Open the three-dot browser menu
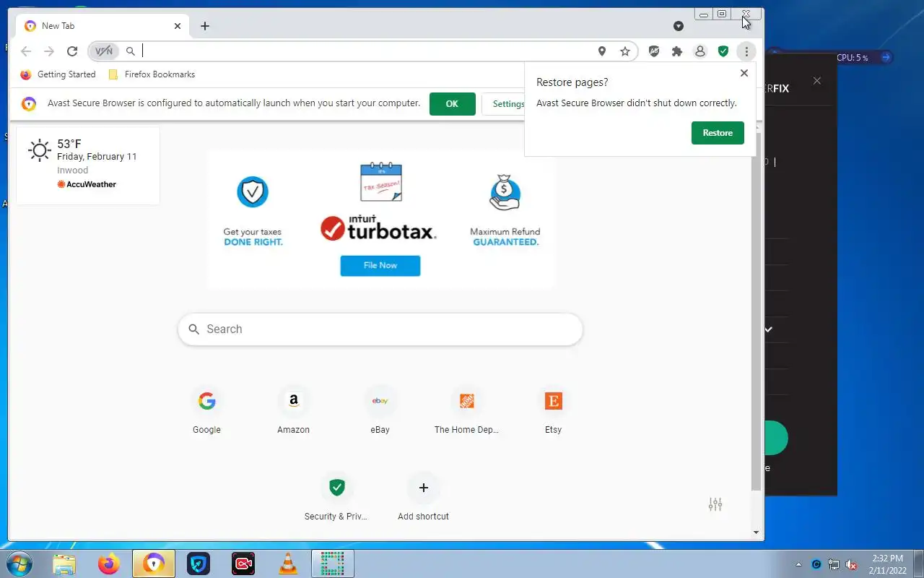Image resolution: width=924 pixels, height=578 pixels. coord(746,51)
